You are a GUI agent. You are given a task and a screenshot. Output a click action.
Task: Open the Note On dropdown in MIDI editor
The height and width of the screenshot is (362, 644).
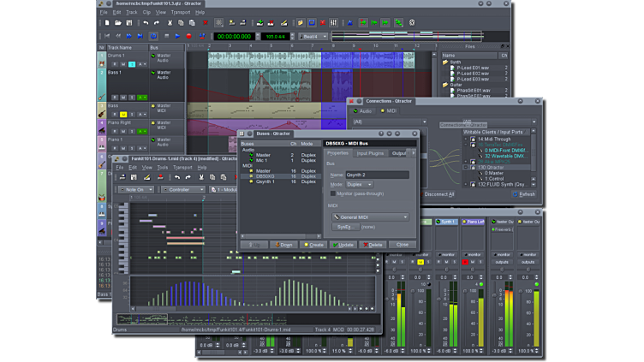pyautogui.click(x=136, y=190)
